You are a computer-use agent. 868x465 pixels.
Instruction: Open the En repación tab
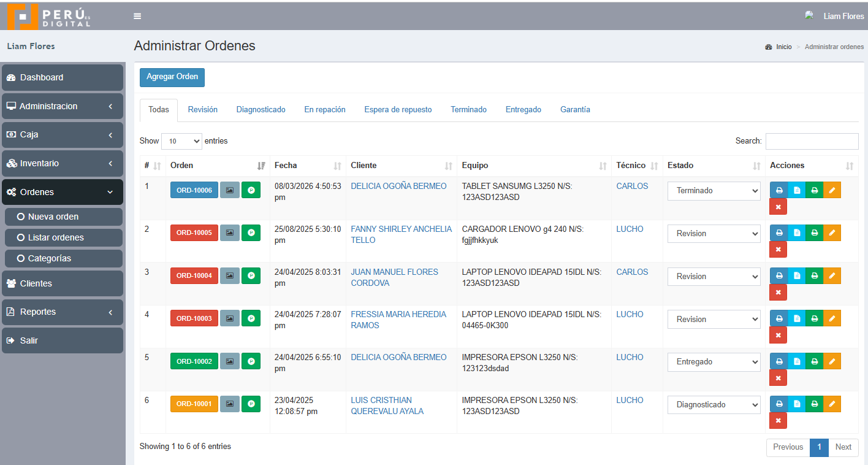[x=325, y=110]
